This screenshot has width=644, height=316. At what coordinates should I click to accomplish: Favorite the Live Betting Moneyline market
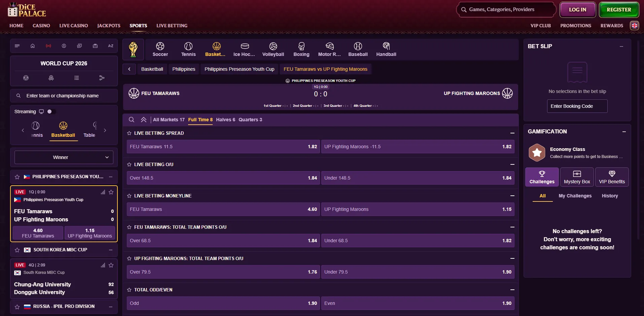[129, 196]
